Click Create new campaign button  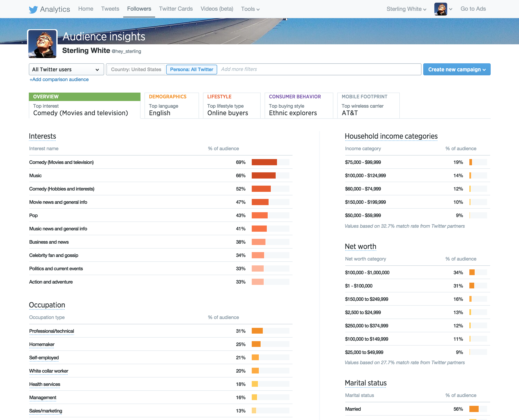457,69
